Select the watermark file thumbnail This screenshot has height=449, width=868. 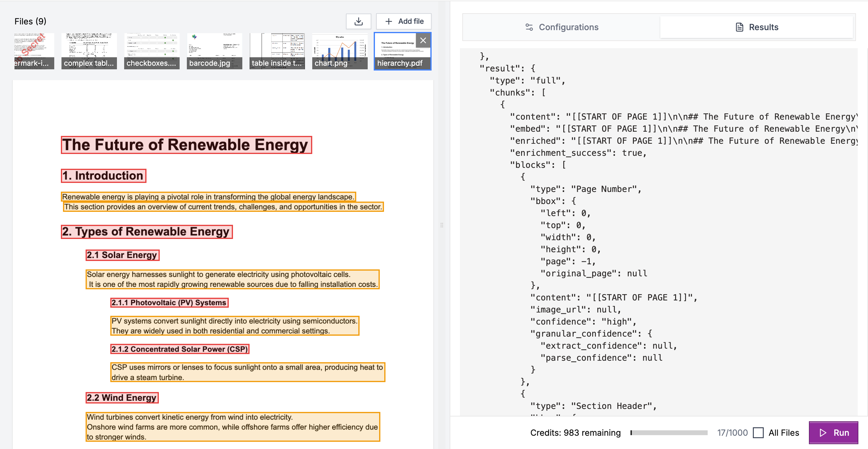pyautogui.click(x=34, y=51)
